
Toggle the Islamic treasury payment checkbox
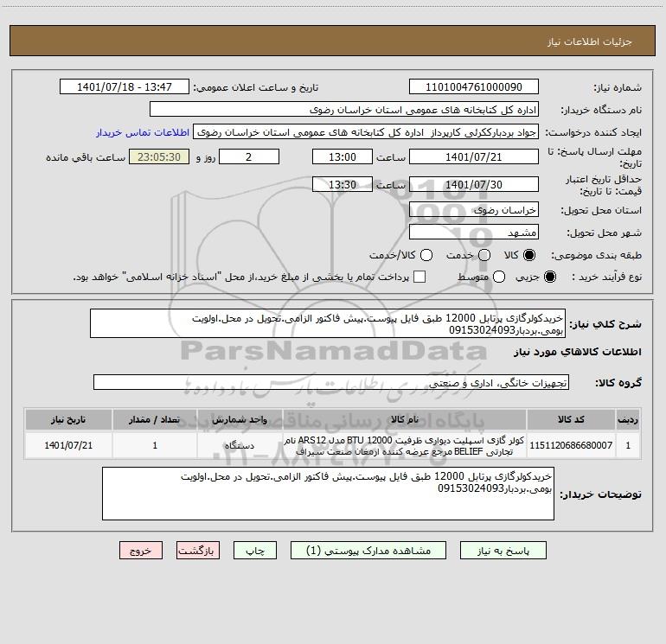tap(419, 277)
